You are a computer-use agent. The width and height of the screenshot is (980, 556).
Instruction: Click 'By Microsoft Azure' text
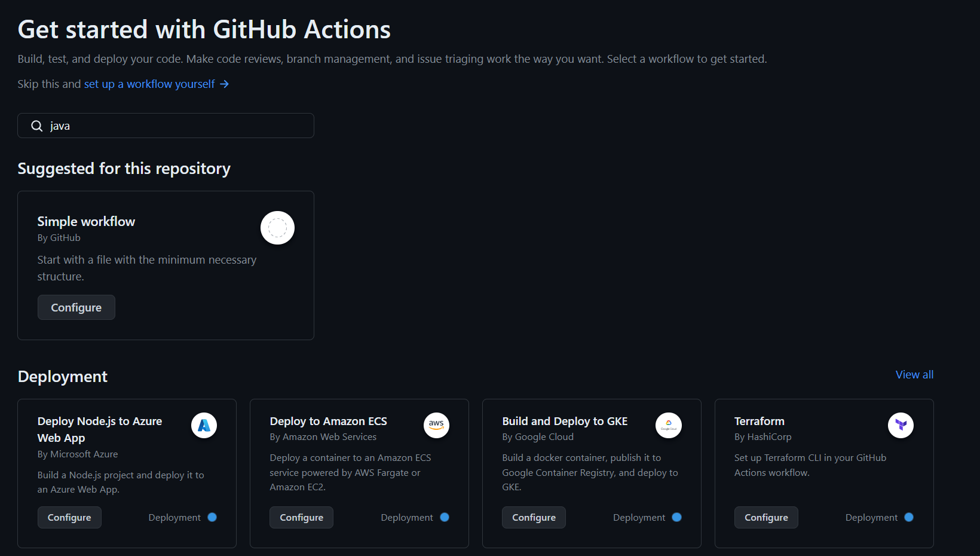pyautogui.click(x=78, y=454)
